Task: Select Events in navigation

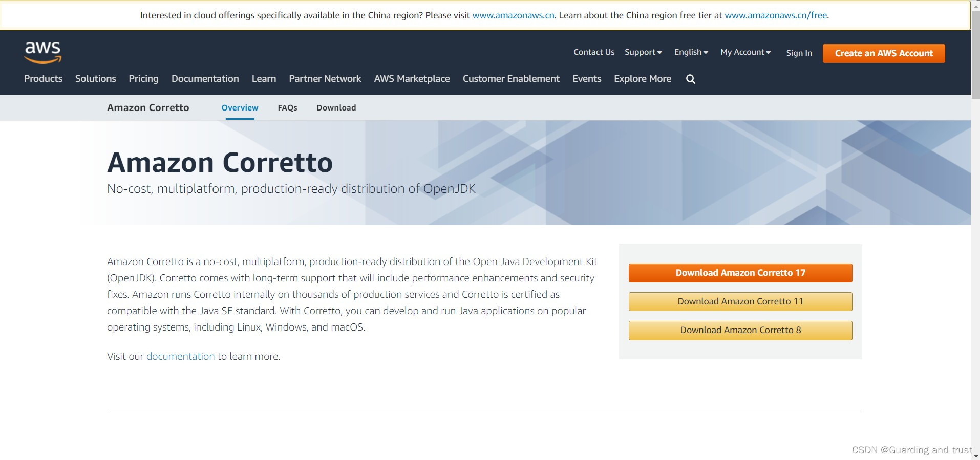Action: pos(587,79)
